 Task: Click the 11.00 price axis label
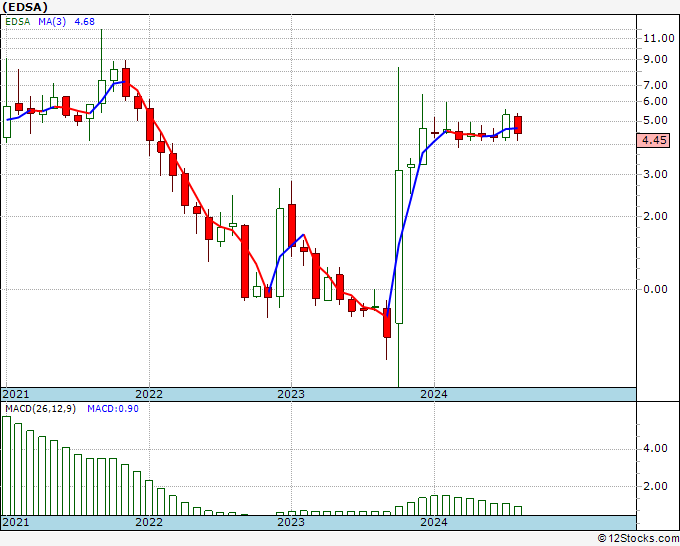659,38
